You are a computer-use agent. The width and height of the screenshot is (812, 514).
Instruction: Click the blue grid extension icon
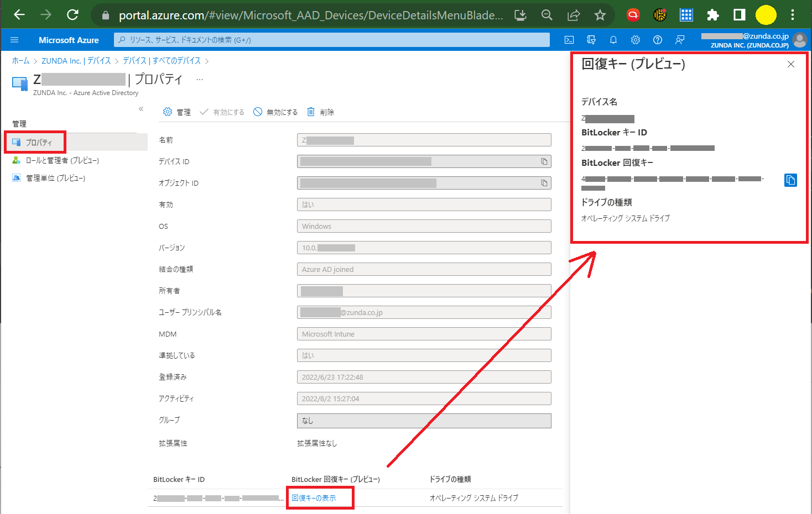pyautogui.click(x=686, y=15)
